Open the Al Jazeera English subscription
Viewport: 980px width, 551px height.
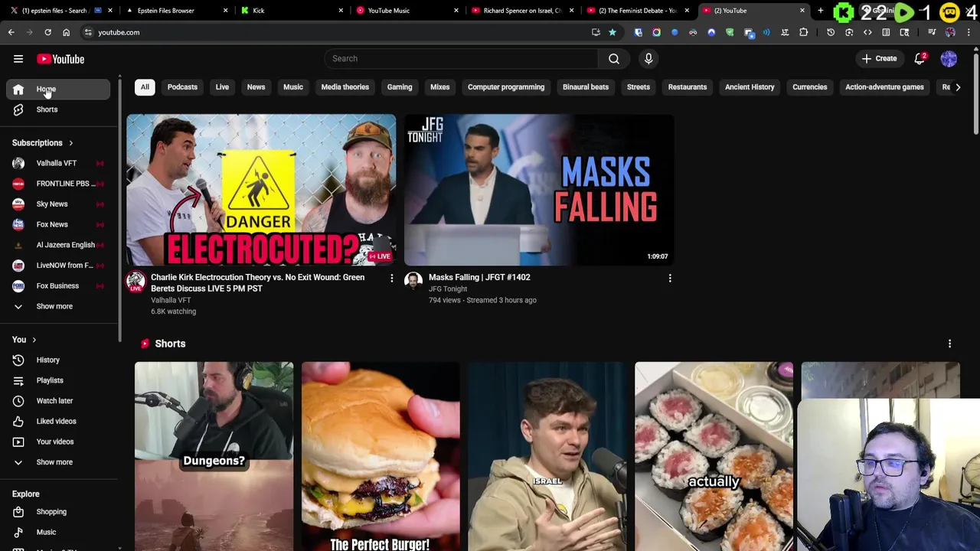click(x=58, y=245)
